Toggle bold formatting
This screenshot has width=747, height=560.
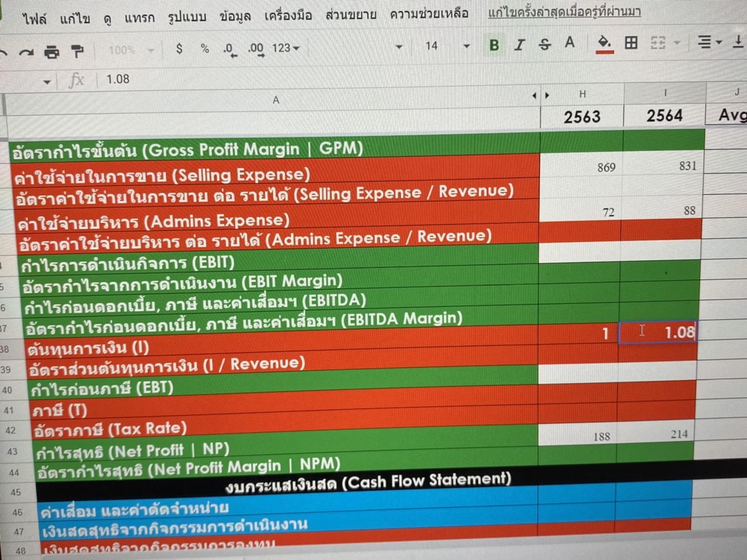(494, 45)
